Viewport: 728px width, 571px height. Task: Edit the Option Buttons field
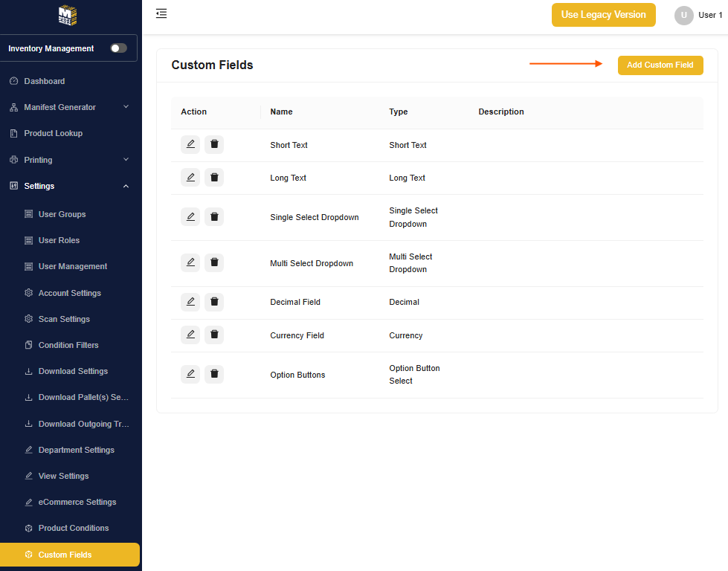pyautogui.click(x=190, y=374)
